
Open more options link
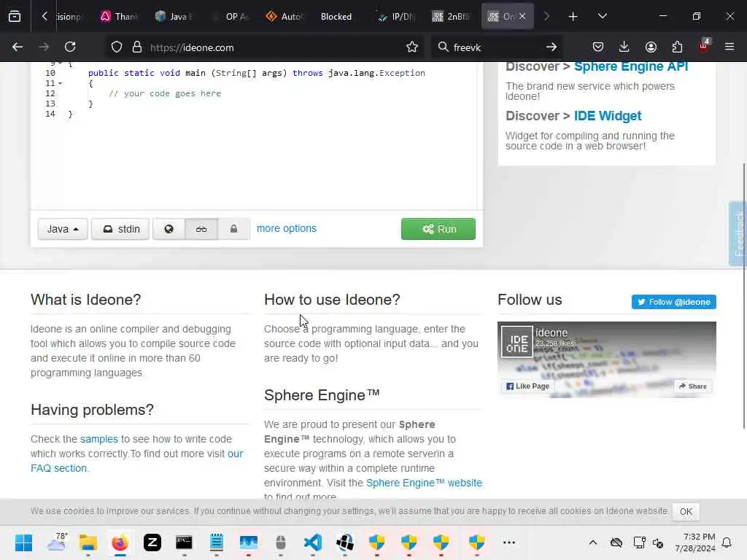click(x=286, y=228)
